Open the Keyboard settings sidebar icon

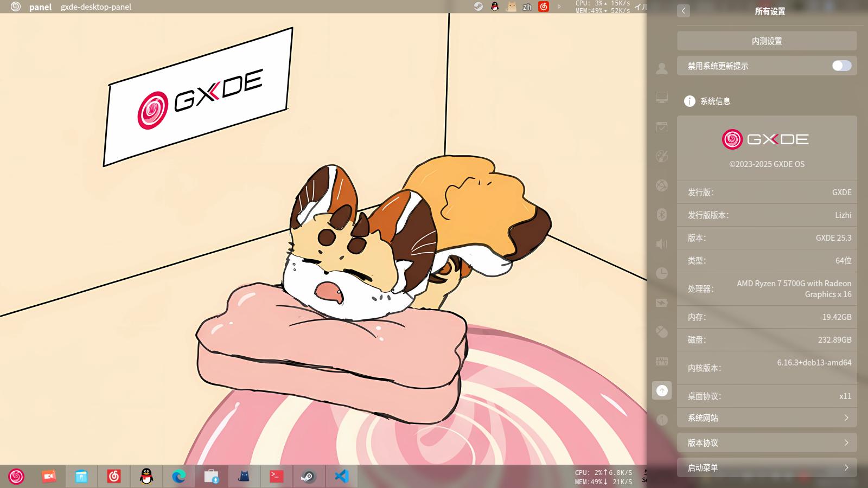(662, 361)
